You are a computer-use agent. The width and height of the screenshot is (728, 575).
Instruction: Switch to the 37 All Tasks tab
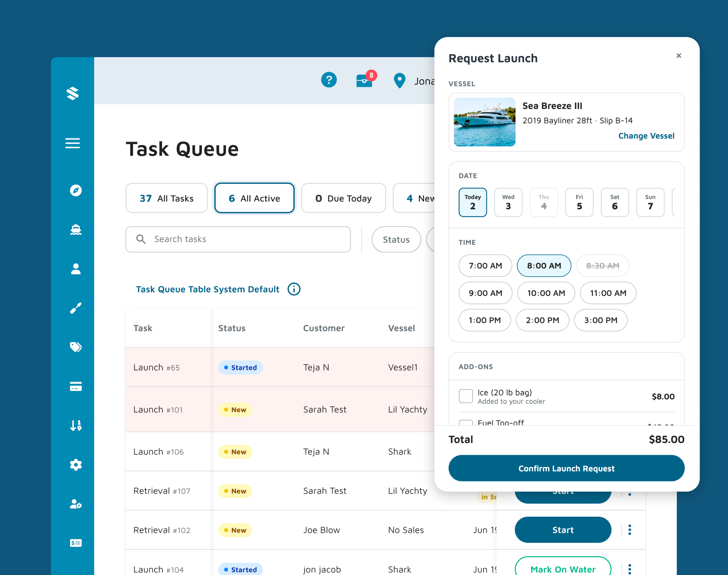tap(167, 198)
